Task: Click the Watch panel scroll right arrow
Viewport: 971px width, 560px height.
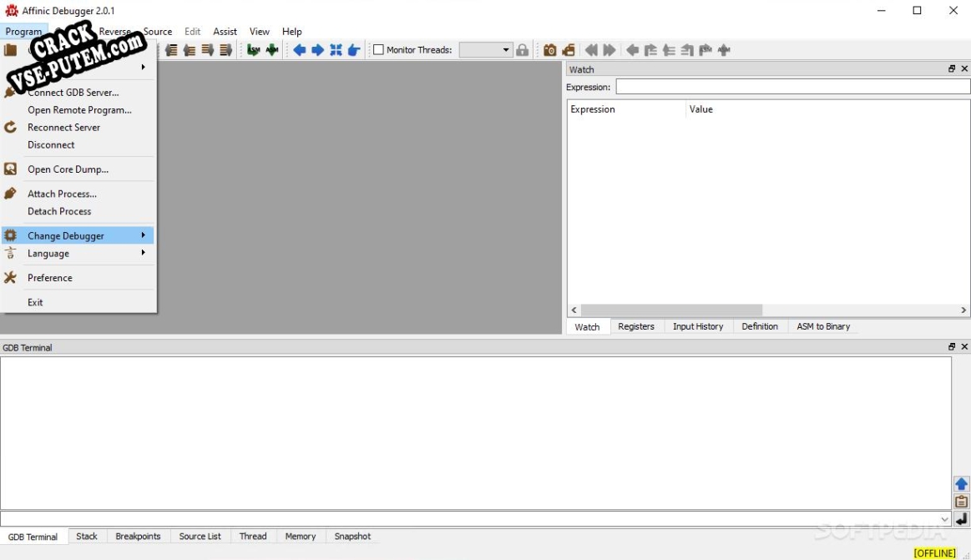Action: [x=963, y=310]
